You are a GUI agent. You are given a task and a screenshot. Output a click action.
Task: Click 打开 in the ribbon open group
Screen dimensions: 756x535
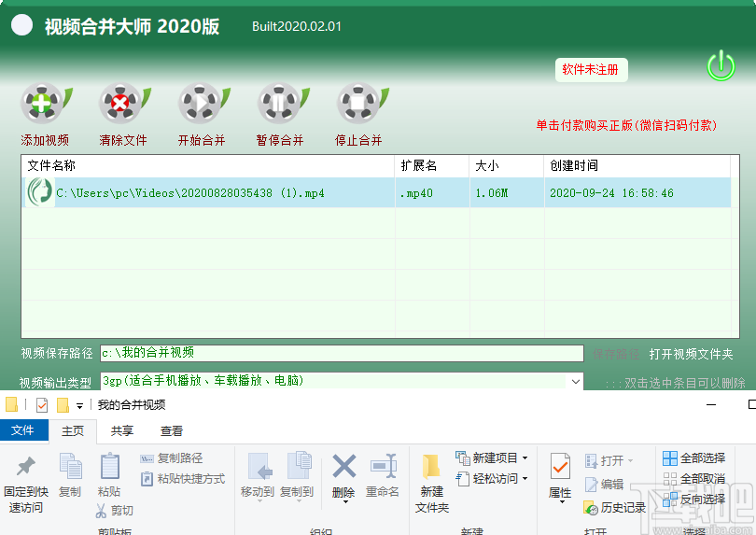tap(609, 460)
